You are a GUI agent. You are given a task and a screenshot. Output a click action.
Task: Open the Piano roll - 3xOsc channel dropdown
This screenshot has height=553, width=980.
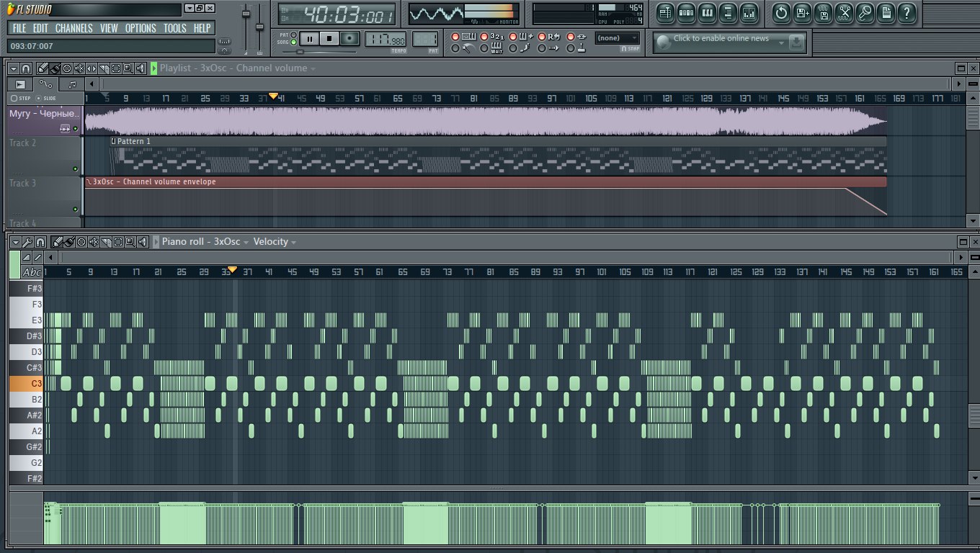[x=205, y=242]
